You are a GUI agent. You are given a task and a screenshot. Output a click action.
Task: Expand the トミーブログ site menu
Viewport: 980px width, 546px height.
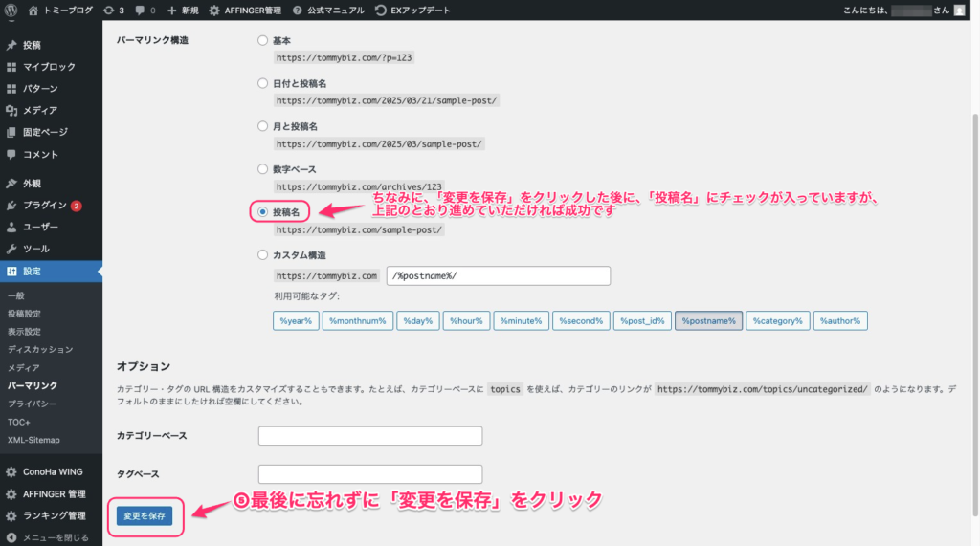(x=58, y=10)
